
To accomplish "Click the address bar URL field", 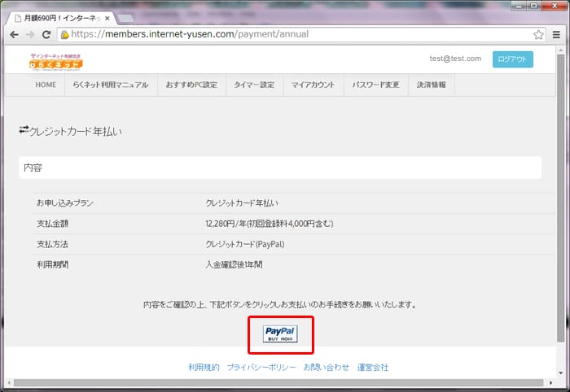I will click(293, 35).
